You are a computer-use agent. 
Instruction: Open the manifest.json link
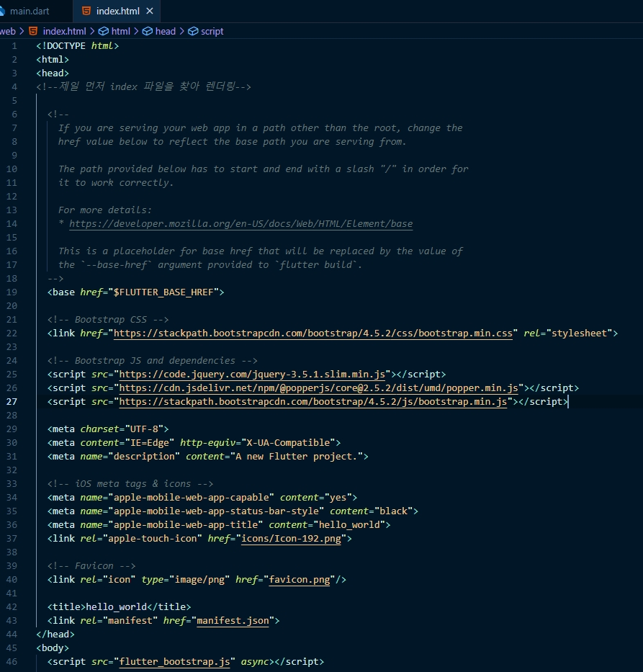coord(233,621)
